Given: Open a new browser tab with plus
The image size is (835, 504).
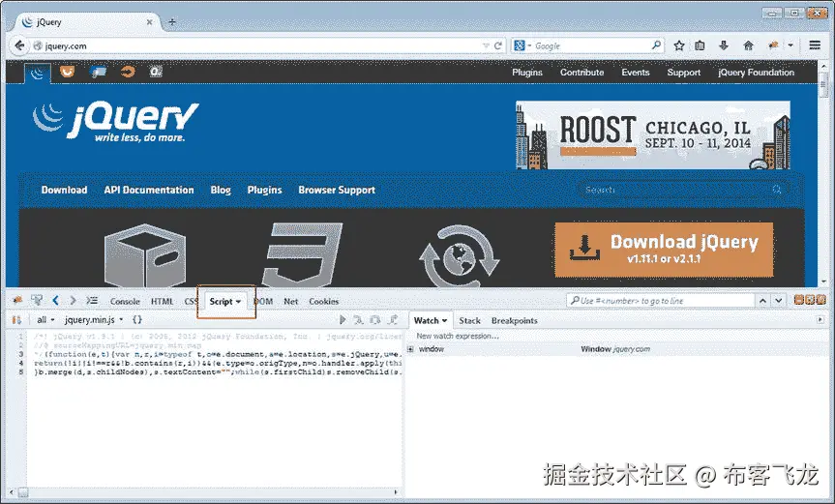Looking at the screenshot, I should (172, 22).
